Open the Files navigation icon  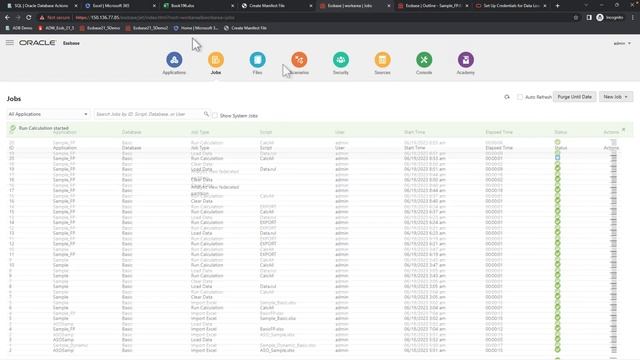[258, 60]
